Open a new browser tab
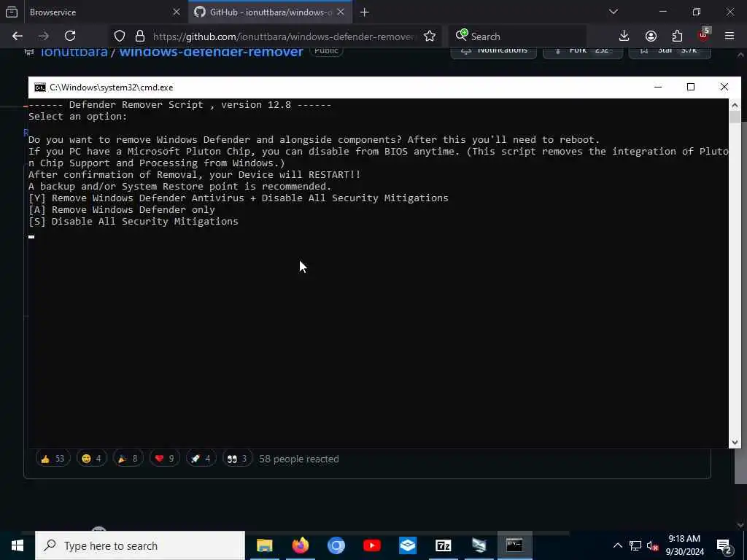747x560 pixels. point(365,12)
